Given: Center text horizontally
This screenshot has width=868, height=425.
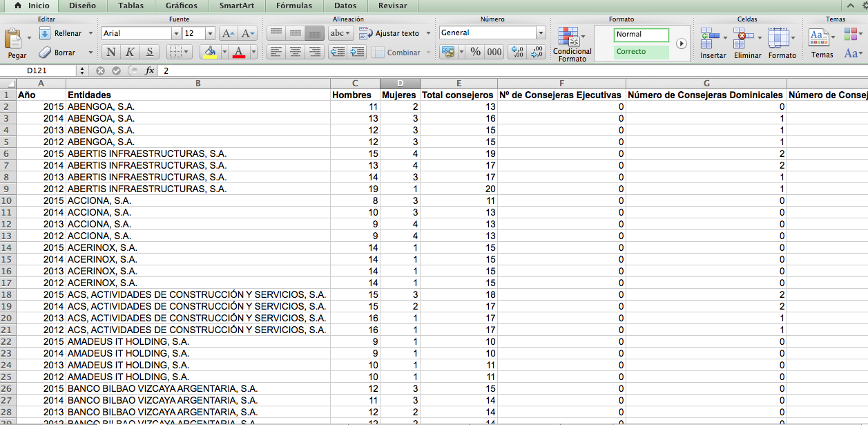Looking at the screenshot, I should [x=295, y=52].
